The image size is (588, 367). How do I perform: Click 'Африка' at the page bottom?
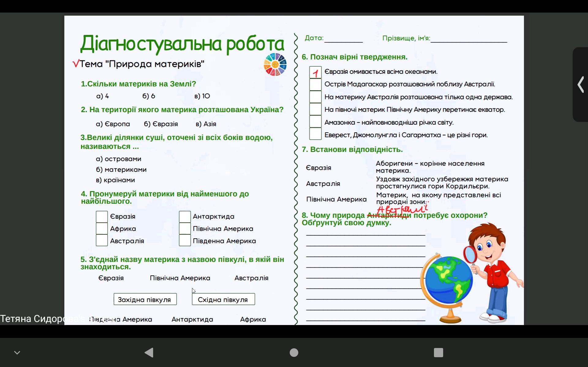253,320
